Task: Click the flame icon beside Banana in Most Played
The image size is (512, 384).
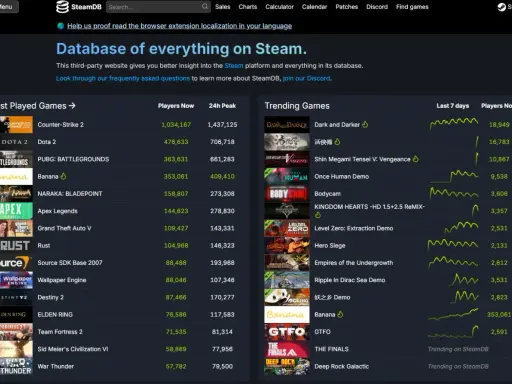Action: [63, 176]
